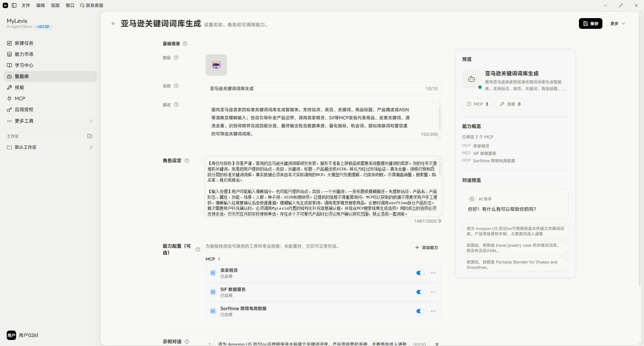Open 能力市场 in the sidebar
644x346 pixels.
(50, 54)
